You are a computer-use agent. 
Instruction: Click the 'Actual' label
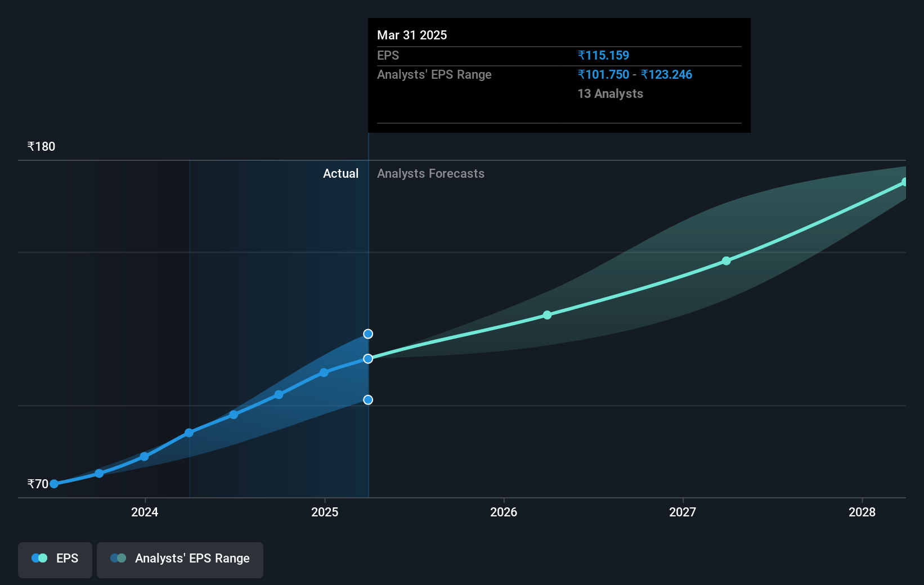tap(340, 173)
